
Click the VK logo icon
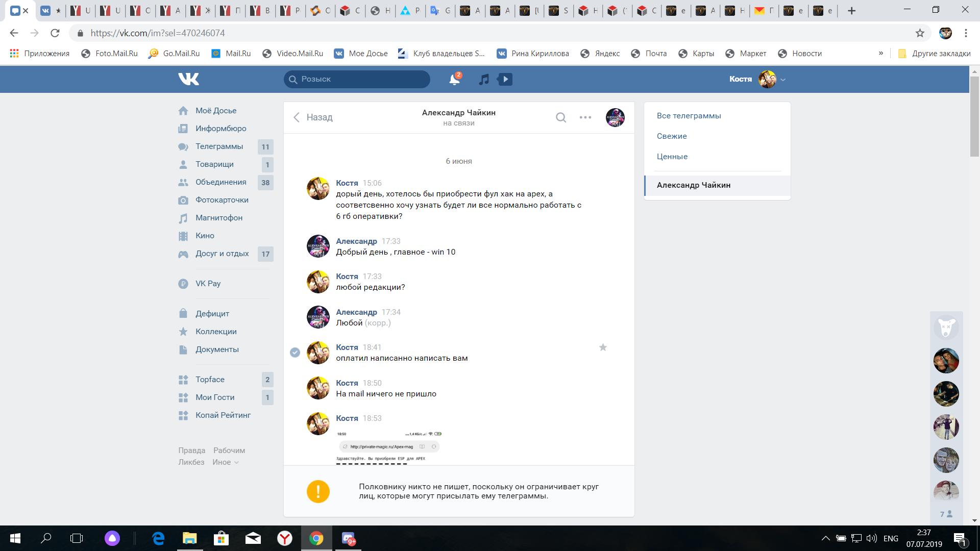(x=188, y=79)
